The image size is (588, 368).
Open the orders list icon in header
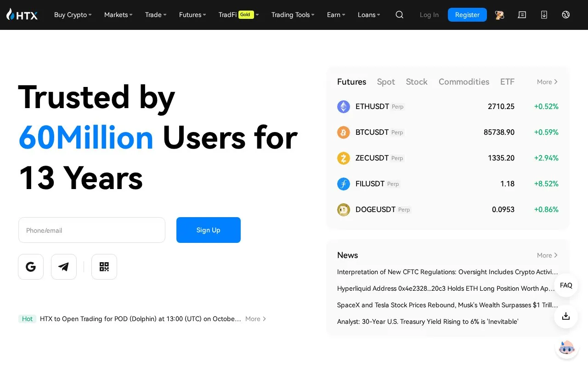(522, 15)
